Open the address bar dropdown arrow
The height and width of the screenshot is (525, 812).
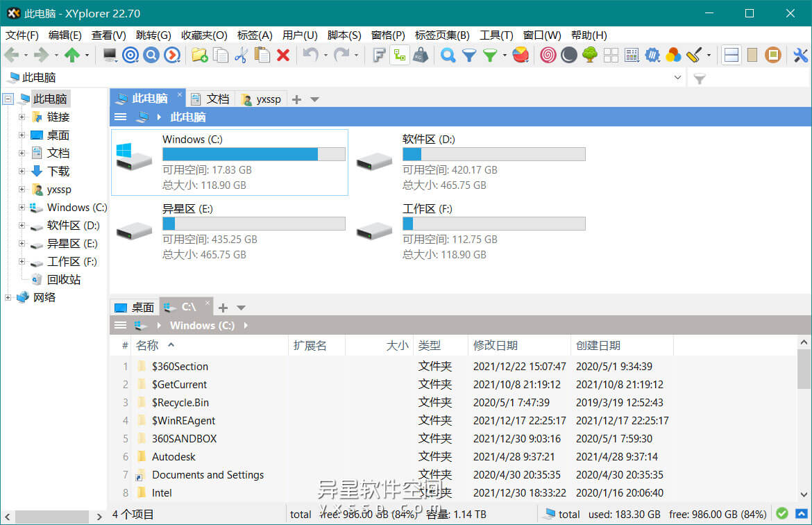[678, 78]
